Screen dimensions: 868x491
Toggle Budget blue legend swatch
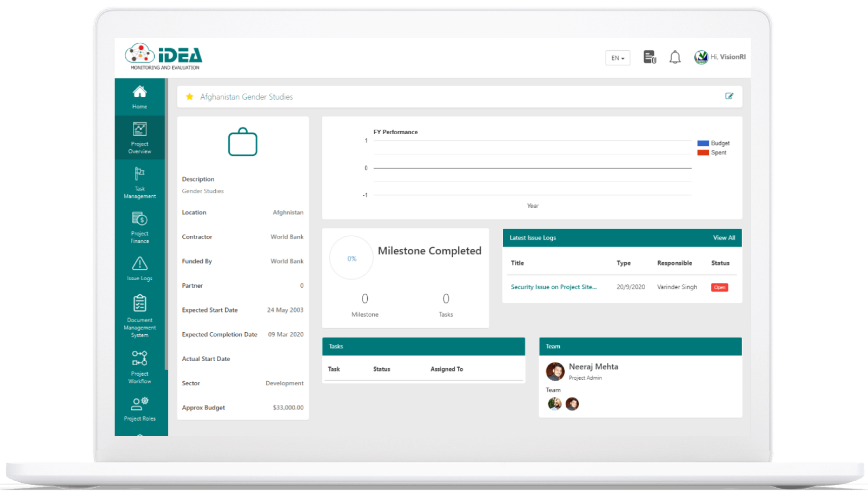point(703,143)
